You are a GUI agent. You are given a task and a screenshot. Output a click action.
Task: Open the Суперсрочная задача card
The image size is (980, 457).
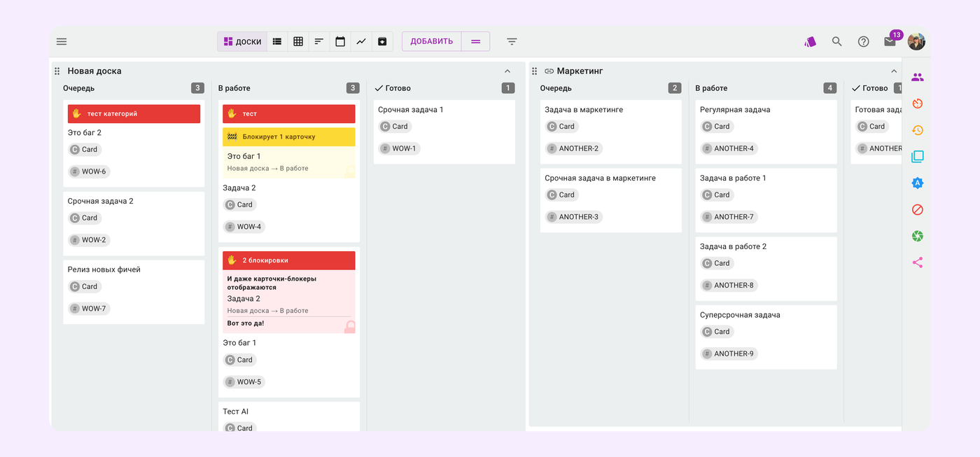(740, 315)
